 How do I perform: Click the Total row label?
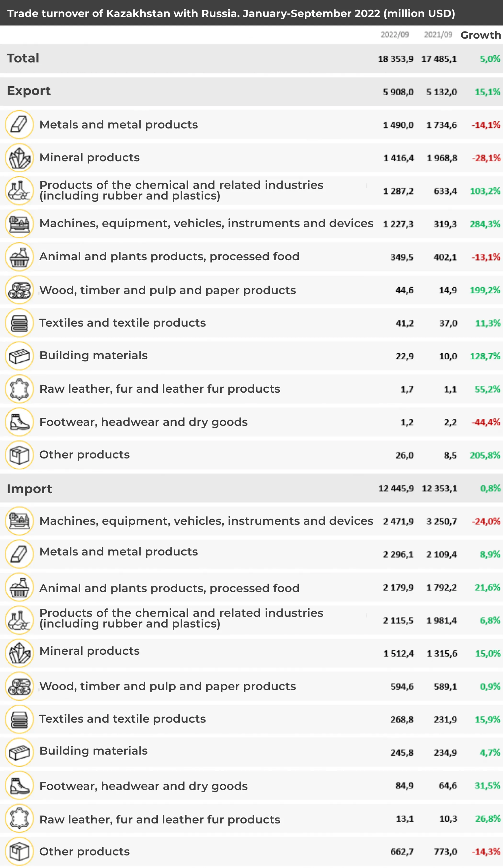click(x=23, y=58)
